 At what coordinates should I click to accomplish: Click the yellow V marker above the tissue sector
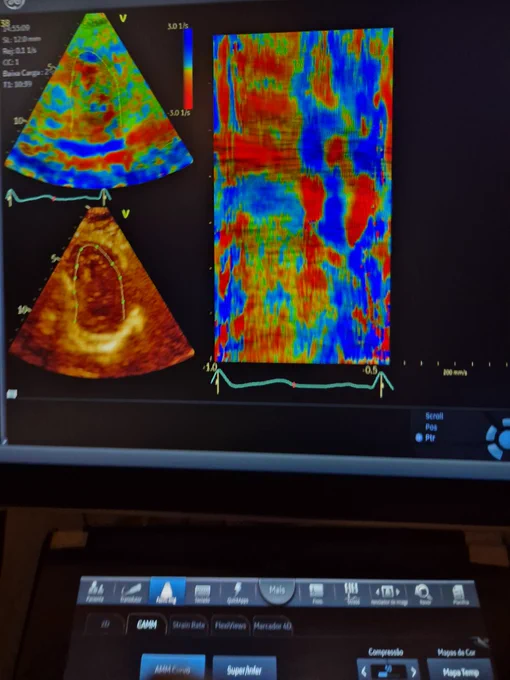(x=125, y=213)
